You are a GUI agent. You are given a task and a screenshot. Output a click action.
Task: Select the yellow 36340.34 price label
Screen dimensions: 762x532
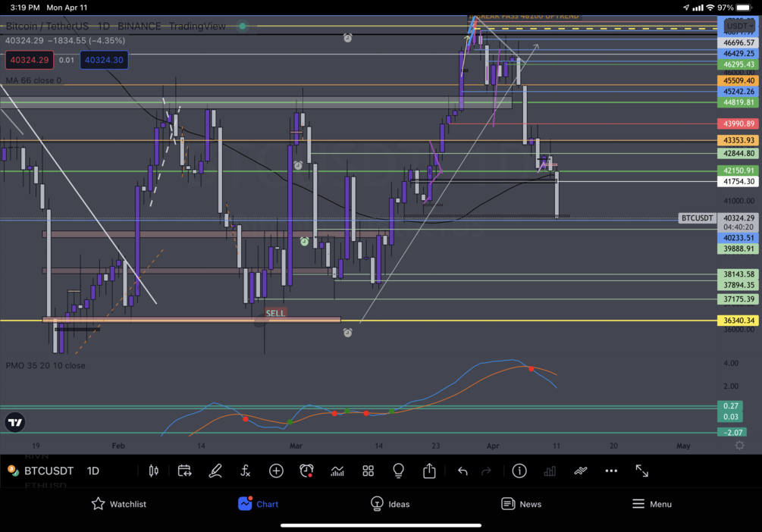tap(738, 320)
